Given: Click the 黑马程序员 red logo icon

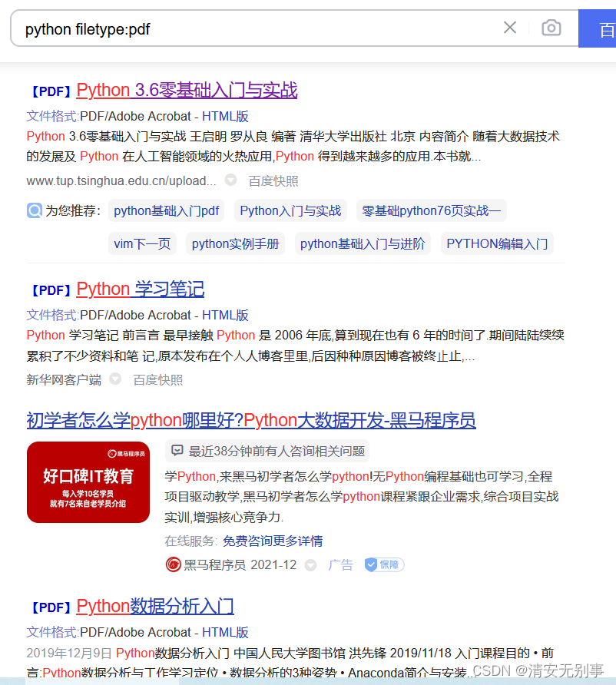Looking at the screenshot, I should (174, 564).
